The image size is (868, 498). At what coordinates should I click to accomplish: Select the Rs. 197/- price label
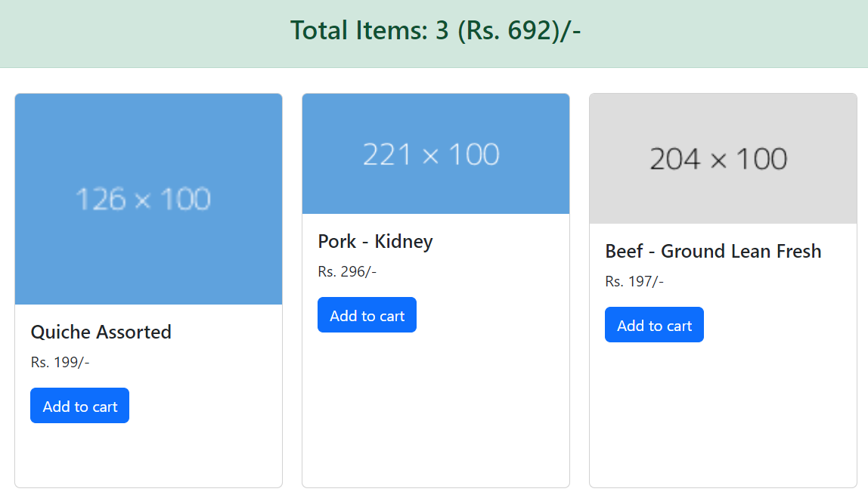(634, 281)
